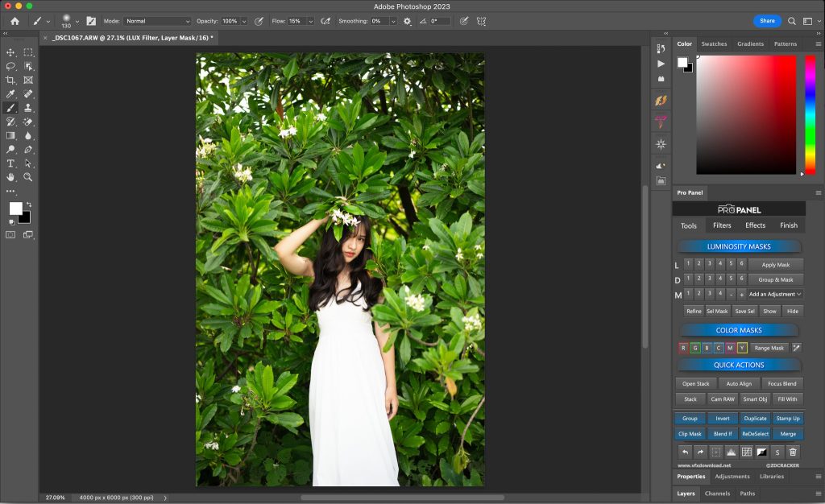Select the Horizontal Type tool
The width and height of the screenshot is (825, 504).
pos(11,163)
